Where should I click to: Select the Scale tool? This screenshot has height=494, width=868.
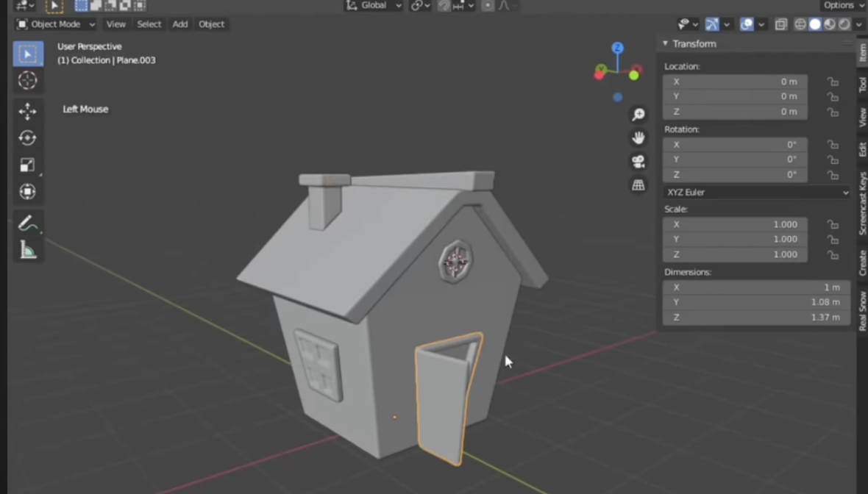28,165
